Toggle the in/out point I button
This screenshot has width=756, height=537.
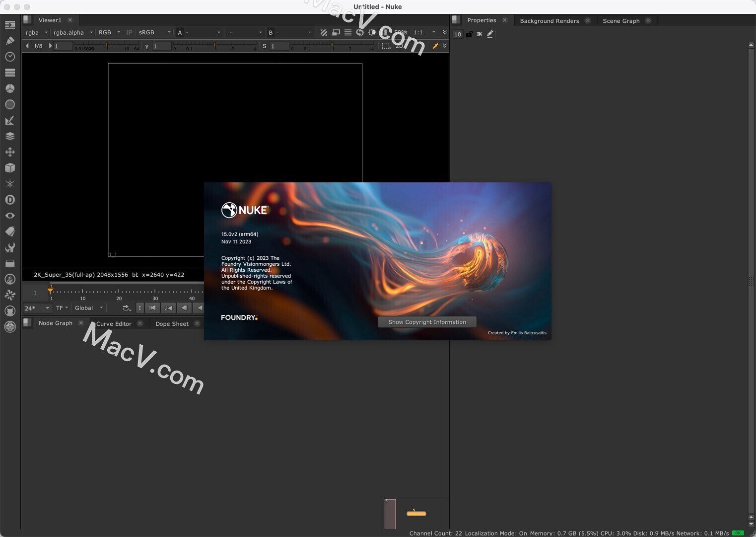coord(140,308)
